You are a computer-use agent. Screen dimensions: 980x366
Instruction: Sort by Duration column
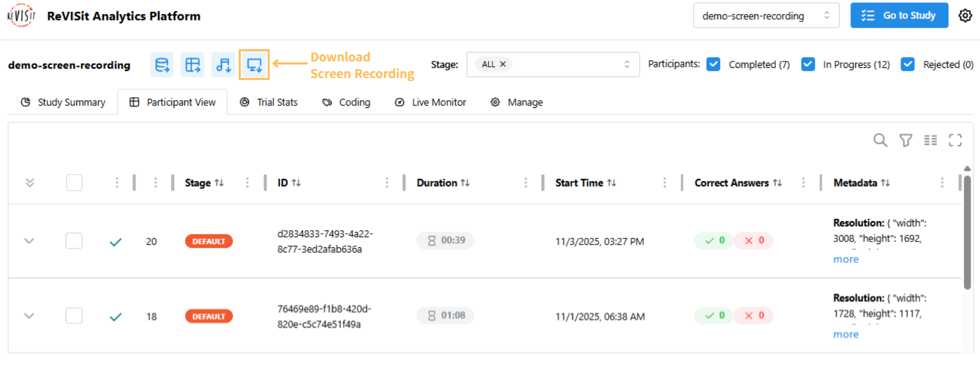click(465, 183)
